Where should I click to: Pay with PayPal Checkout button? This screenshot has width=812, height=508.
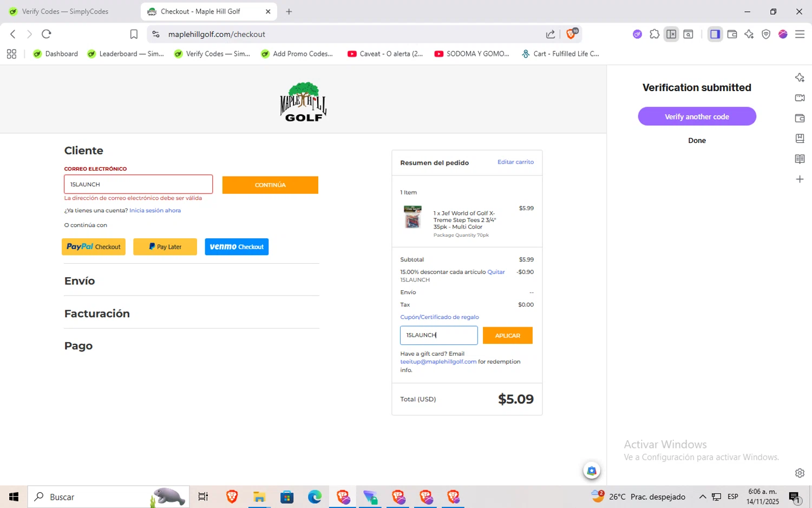(x=94, y=246)
